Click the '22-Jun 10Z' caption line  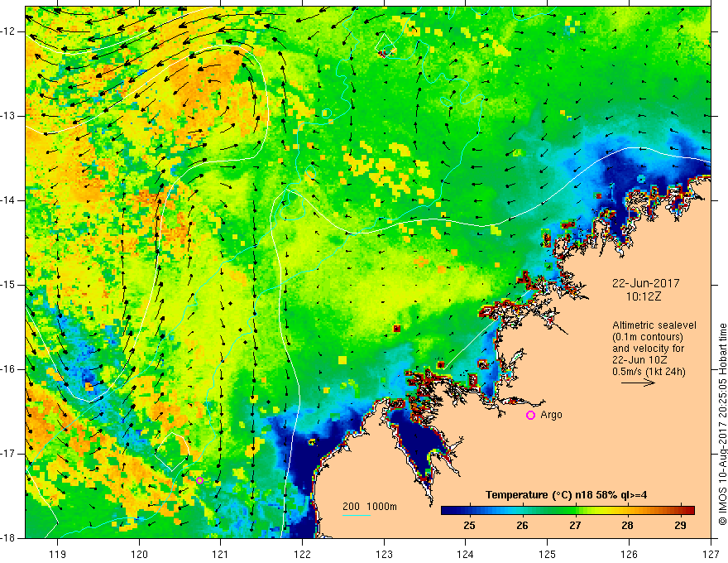pos(642,360)
